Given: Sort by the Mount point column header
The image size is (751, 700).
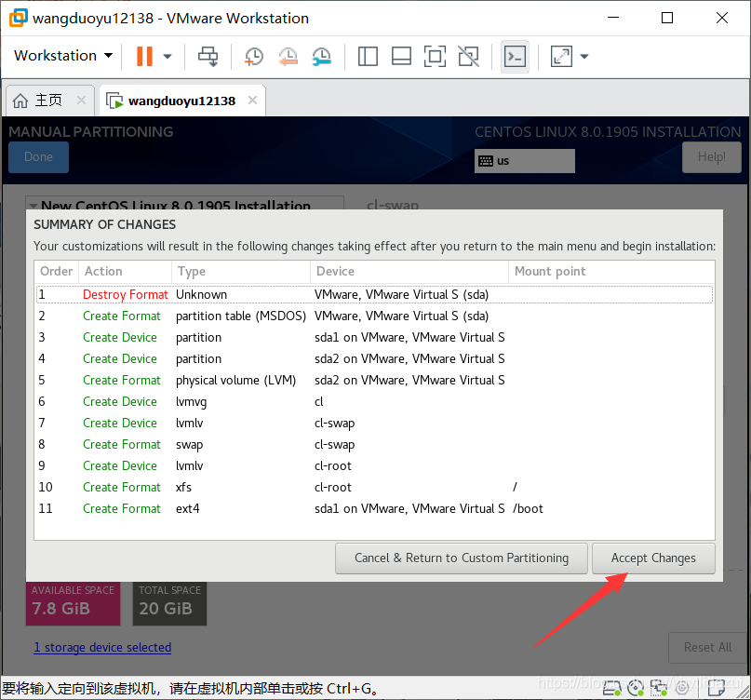Looking at the screenshot, I should [611, 271].
